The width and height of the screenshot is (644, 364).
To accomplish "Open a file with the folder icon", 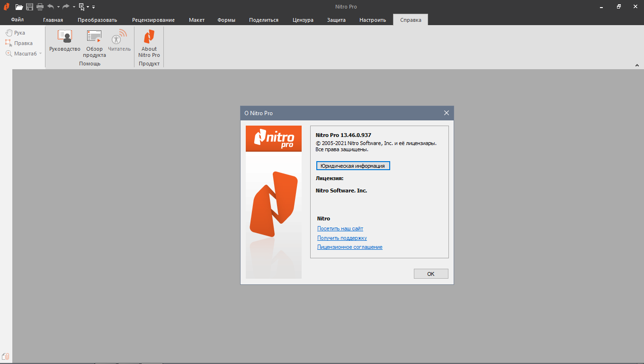I will (x=19, y=7).
